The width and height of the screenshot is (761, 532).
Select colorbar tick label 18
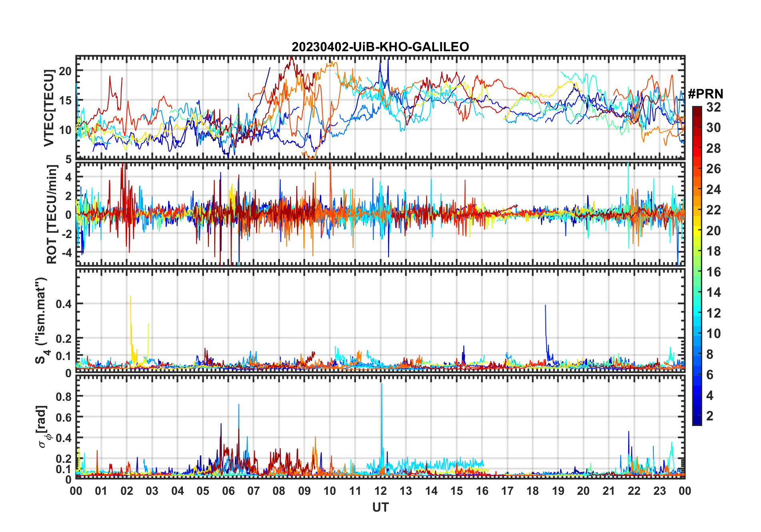(x=713, y=251)
